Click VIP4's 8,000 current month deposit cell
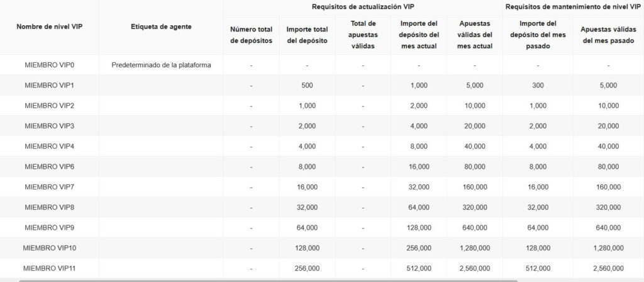Viewport: 644px width, 282px height. pos(419,146)
